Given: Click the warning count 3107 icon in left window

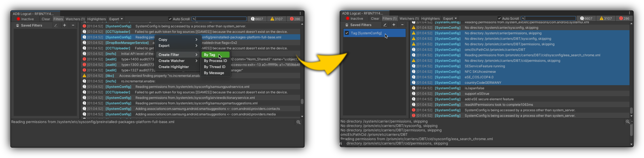Looking at the screenshot, I should (x=272, y=19).
